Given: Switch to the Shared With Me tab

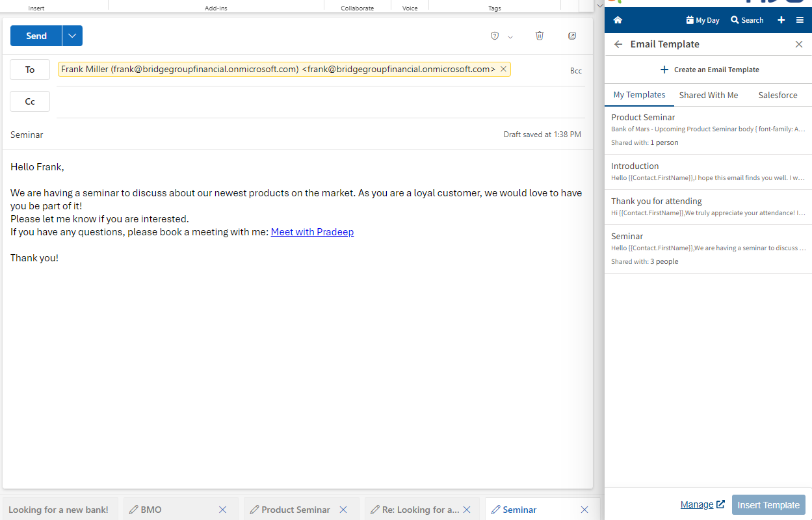Looking at the screenshot, I should coord(708,95).
